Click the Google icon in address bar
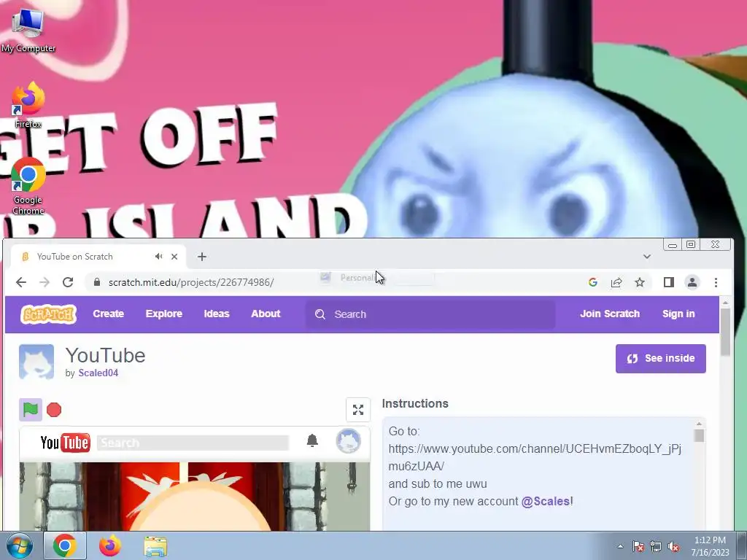 [592, 282]
